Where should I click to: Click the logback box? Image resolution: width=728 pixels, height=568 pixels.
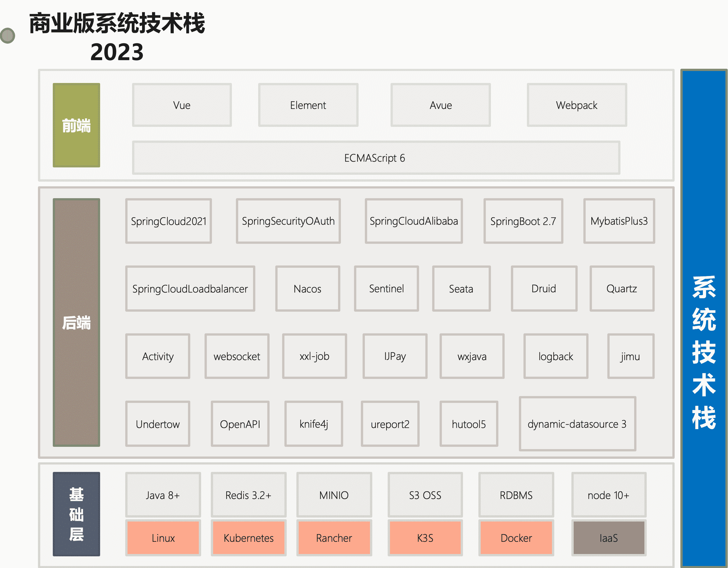coord(556,356)
